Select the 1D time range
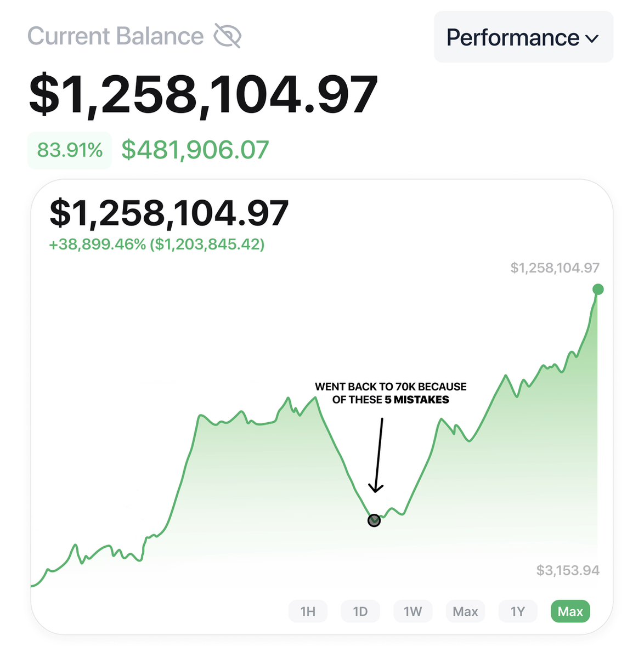This screenshot has width=644, height=658. point(360,611)
